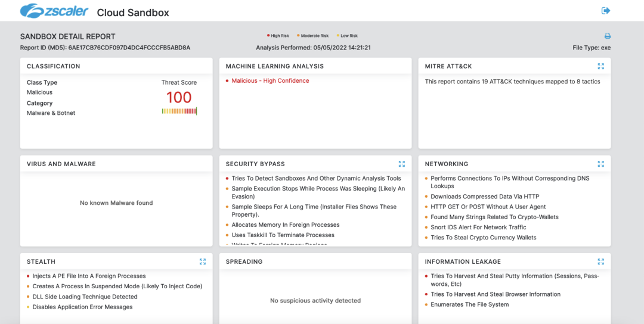
Task: Expand the Networking panel
Action: 600,164
